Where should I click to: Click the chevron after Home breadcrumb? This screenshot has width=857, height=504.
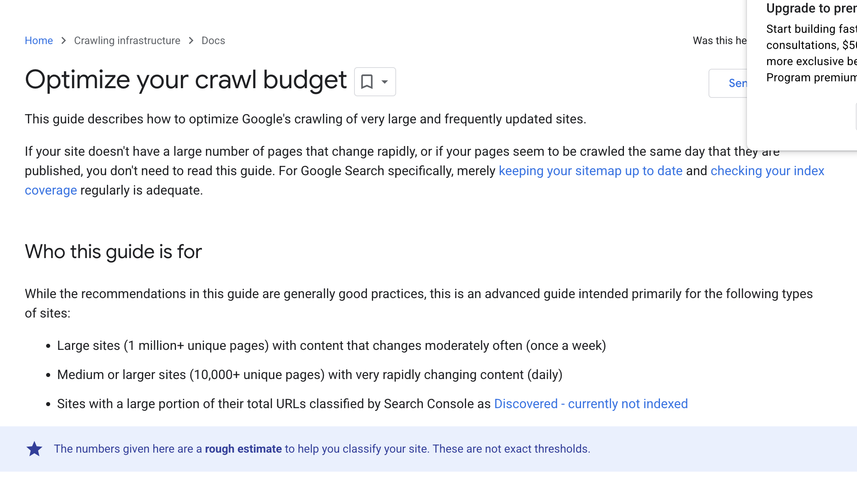(64, 40)
